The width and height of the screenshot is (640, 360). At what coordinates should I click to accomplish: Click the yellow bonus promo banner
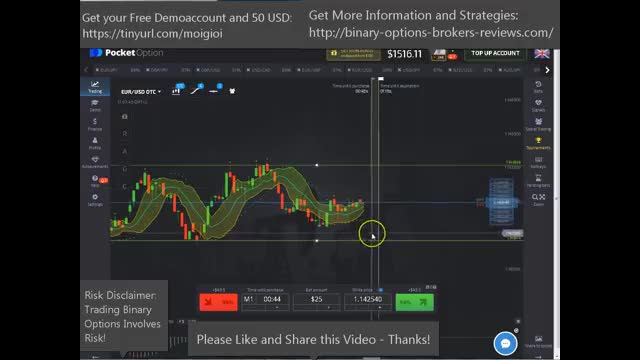pos(353,53)
